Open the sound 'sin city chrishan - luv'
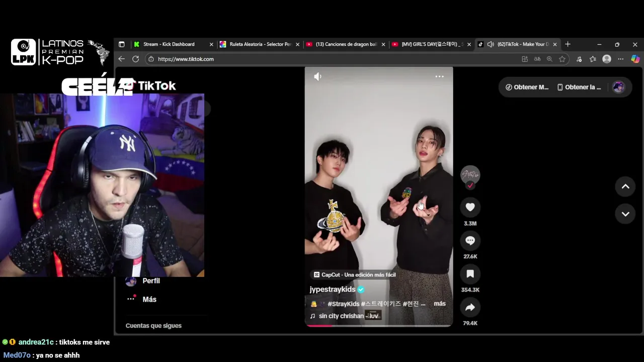The width and height of the screenshot is (644, 362). pyautogui.click(x=348, y=316)
